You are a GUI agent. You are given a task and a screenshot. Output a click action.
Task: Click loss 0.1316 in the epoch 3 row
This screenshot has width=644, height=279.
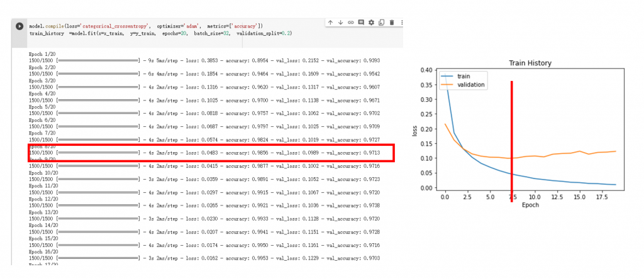202,87
